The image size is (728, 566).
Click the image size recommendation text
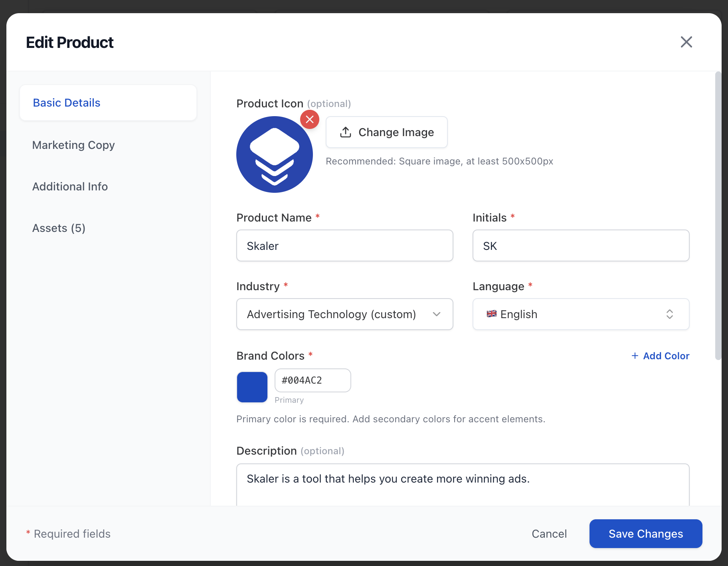click(439, 161)
